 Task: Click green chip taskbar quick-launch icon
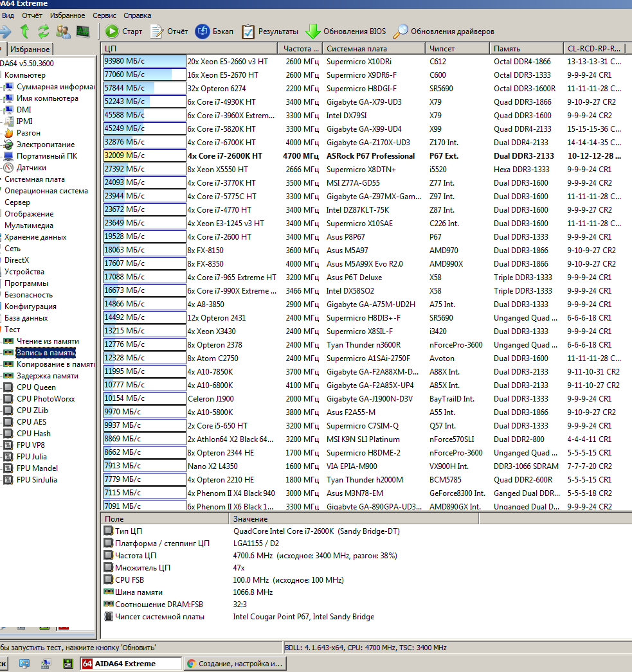[x=68, y=664]
